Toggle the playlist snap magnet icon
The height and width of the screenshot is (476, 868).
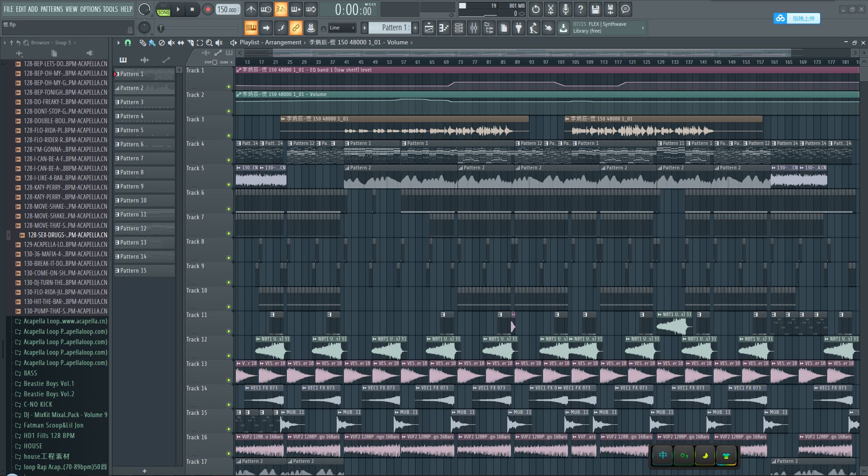pyautogui.click(x=128, y=43)
